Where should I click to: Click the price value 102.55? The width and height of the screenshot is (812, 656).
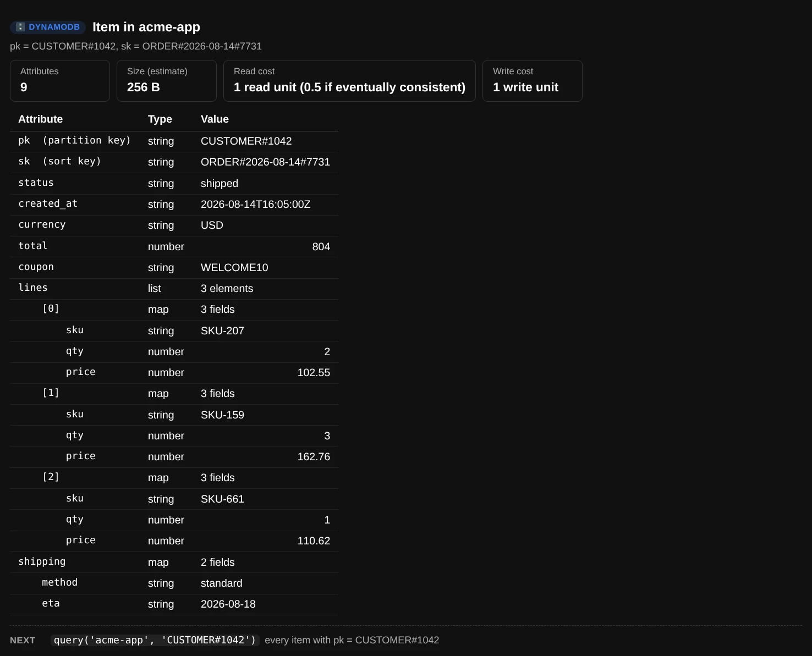tap(314, 373)
